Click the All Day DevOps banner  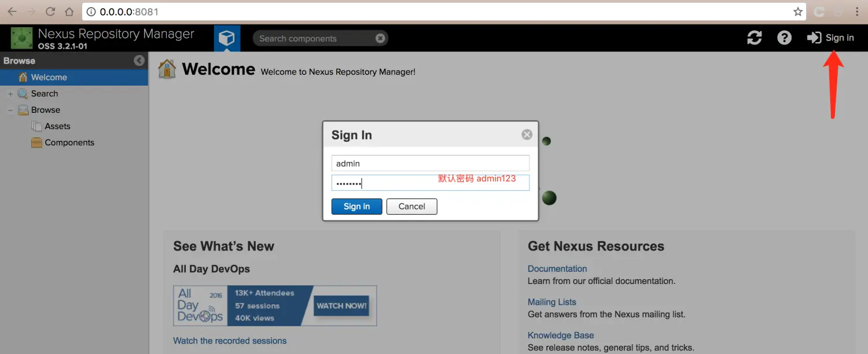275,305
